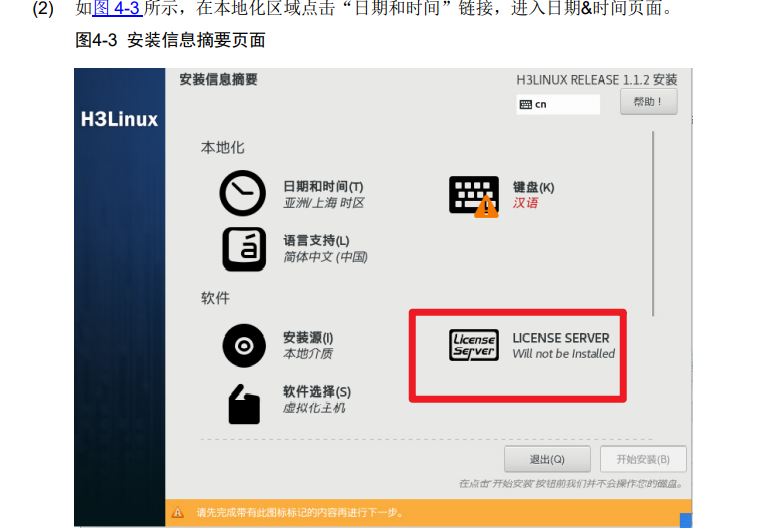Click the 开始安装(B) begin installation button

[x=643, y=459]
